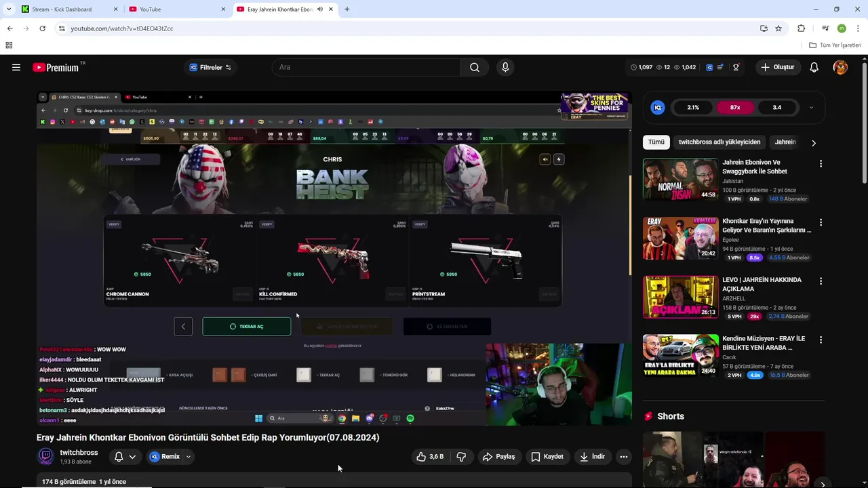The width and height of the screenshot is (868, 488).
Task: View site information icon in address bar
Action: pos(62,28)
